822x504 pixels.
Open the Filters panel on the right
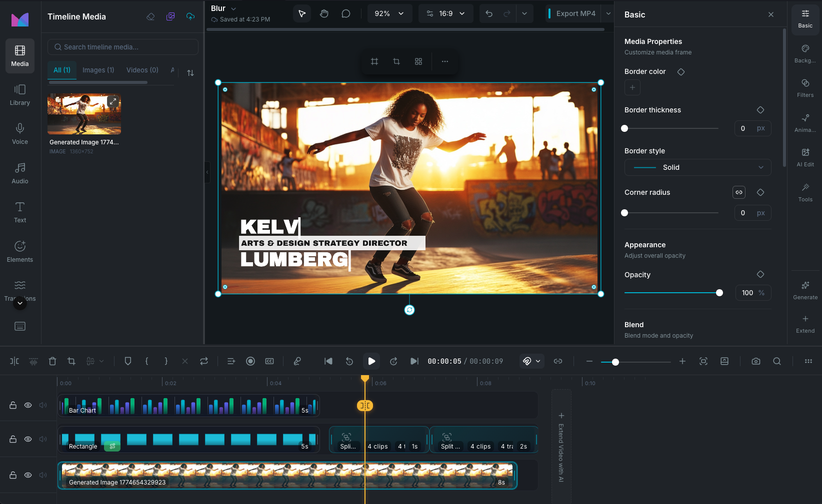(x=805, y=87)
